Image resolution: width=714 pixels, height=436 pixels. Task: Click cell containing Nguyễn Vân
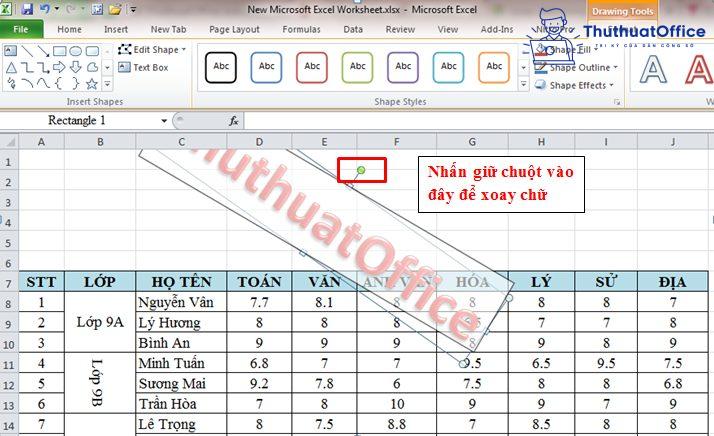point(181,302)
